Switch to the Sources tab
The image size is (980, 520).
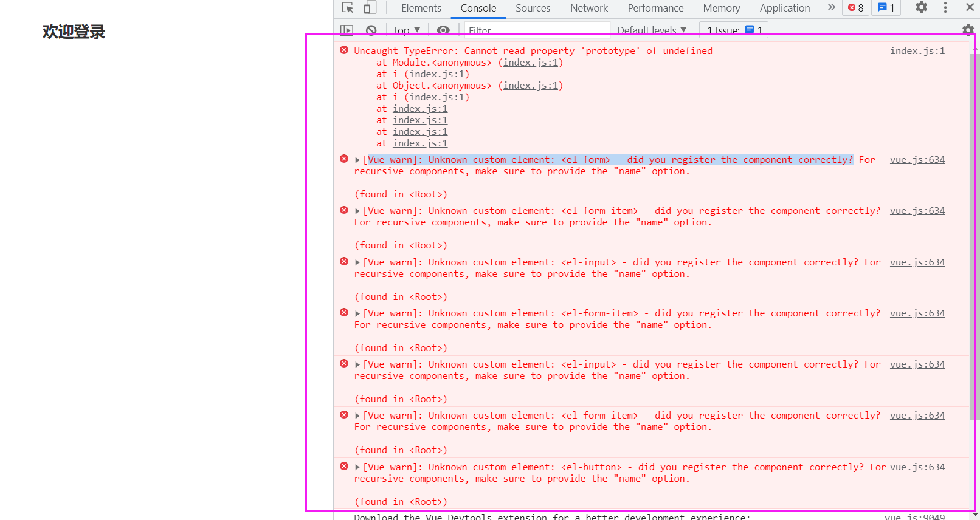point(533,8)
